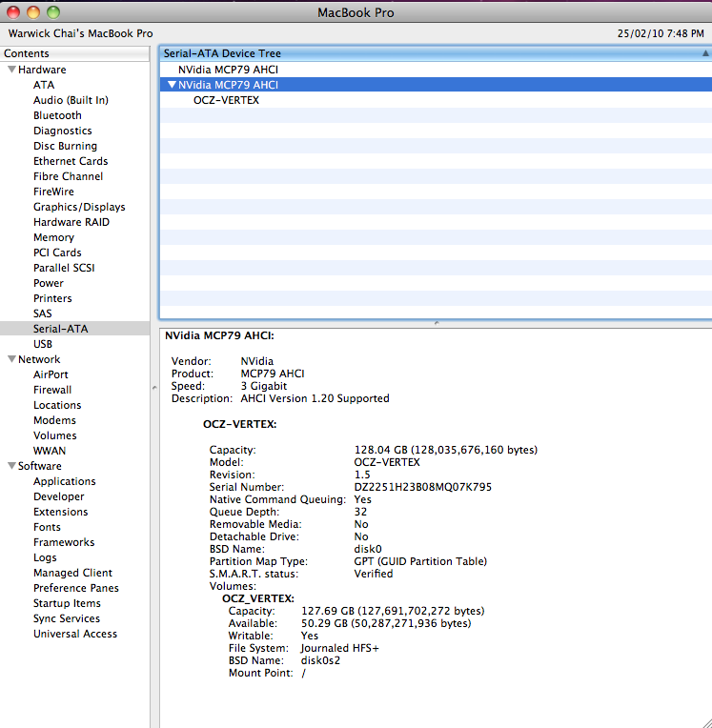Image resolution: width=712 pixels, height=728 pixels.
Task: Click sidebar vertical splitter handle
Action: click(x=154, y=387)
